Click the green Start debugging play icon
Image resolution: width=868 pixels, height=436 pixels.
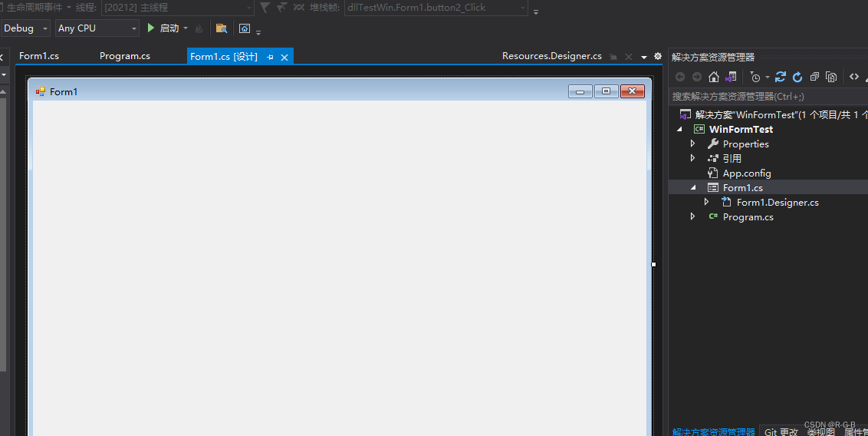coord(150,28)
